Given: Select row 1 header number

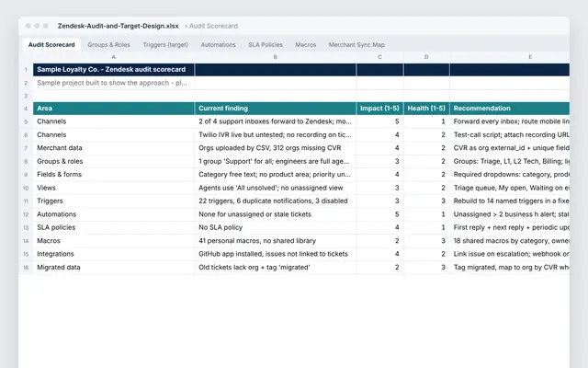Looking at the screenshot, I should click(26, 70).
